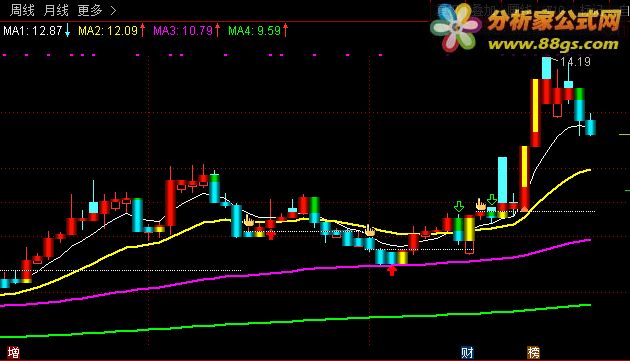Viewport: 630px width, 361px height.
Task: Click the small red arrow under mid-chart candles
Action: (x=271, y=235)
